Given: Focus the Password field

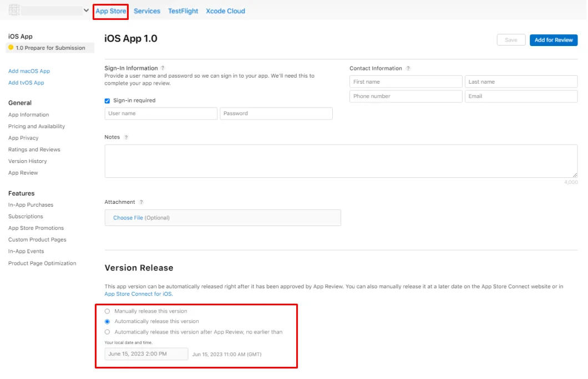Looking at the screenshot, I should (x=276, y=114).
